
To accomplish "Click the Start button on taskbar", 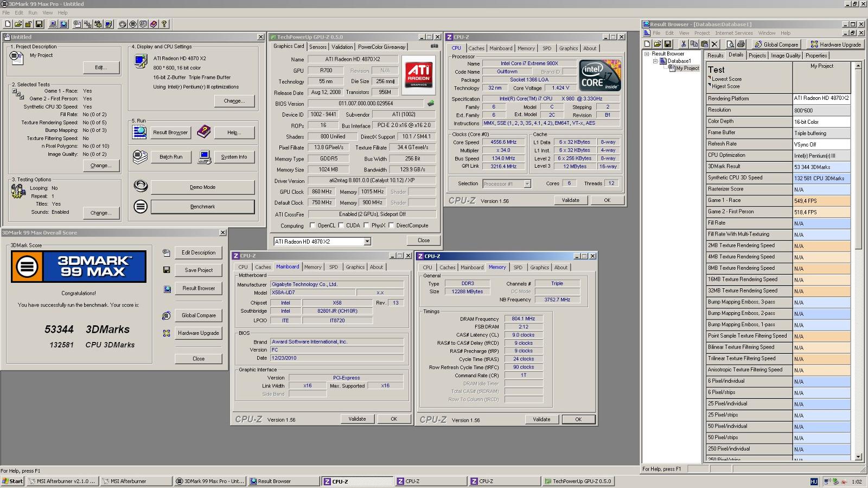I will point(12,481).
